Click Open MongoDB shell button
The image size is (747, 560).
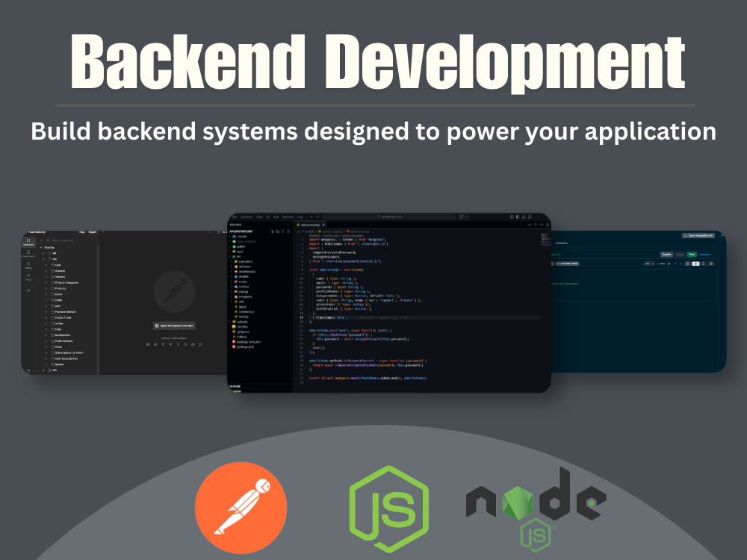[698, 236]
